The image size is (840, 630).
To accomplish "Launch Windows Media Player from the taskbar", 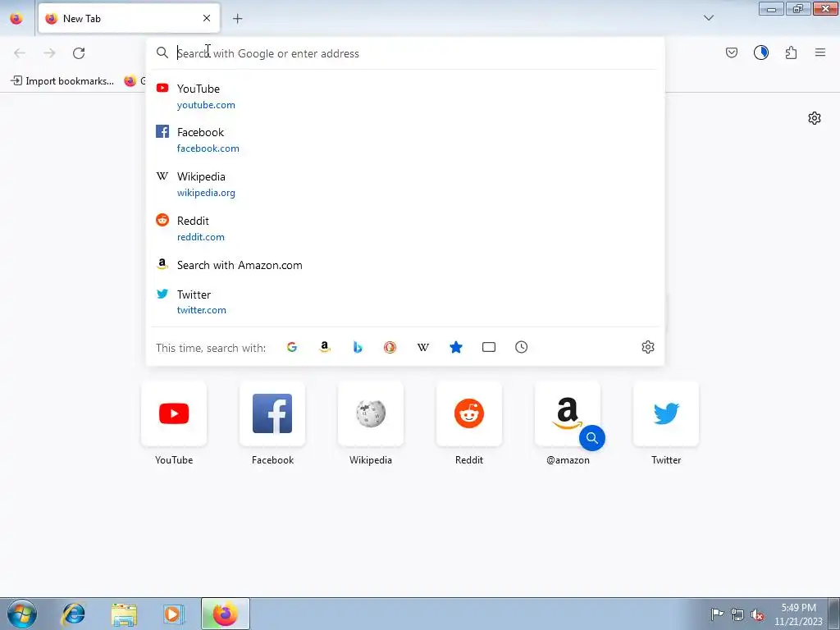I will (x=174, y=614).
